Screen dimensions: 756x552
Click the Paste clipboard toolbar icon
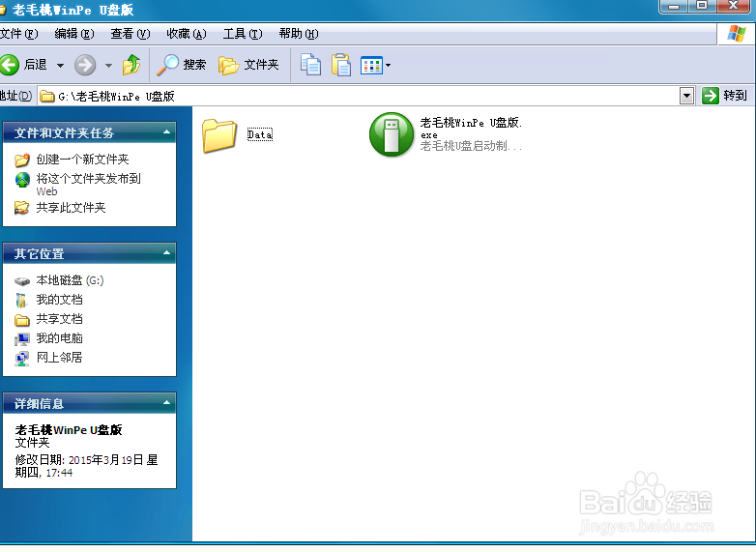pos(341,65)
